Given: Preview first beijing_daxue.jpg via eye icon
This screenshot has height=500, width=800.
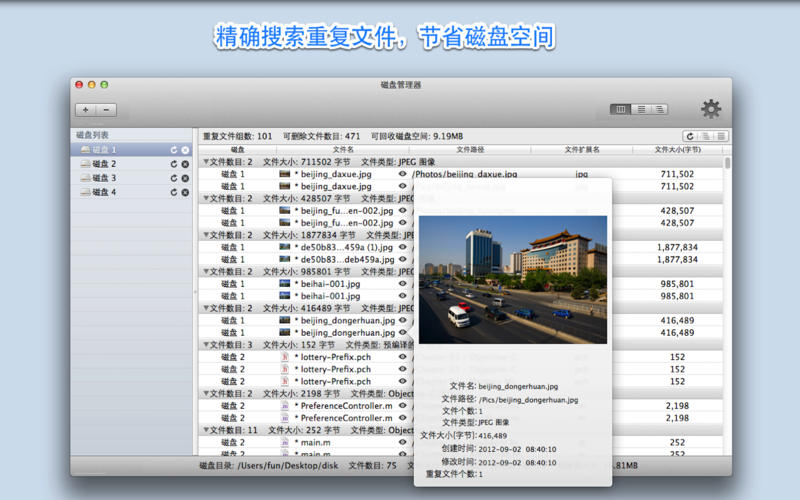Looking at the screenshot, I should (403, 174).
